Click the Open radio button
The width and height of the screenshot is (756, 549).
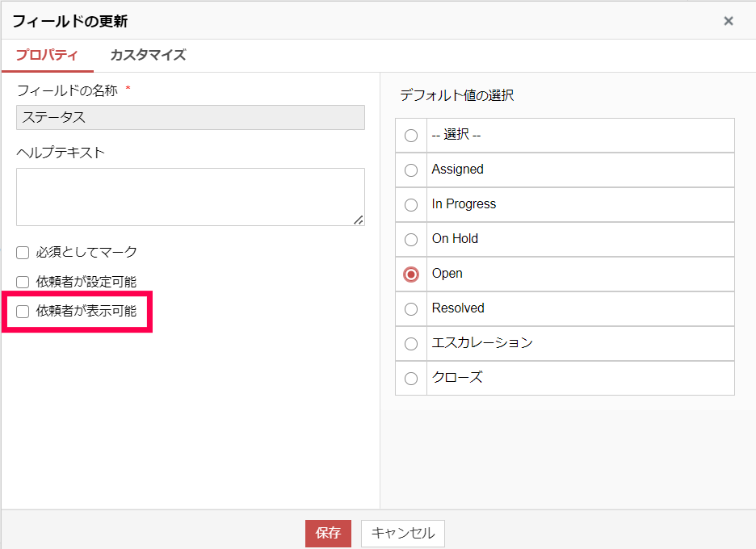click(x=411, y=274)
